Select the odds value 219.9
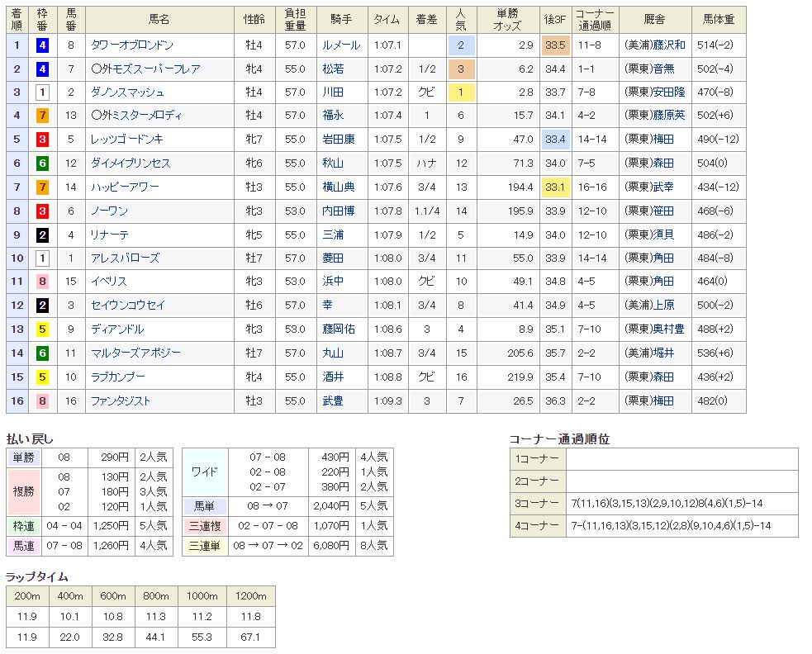The image size is (812, 654). pyautogui.click(x=520, y=377)
